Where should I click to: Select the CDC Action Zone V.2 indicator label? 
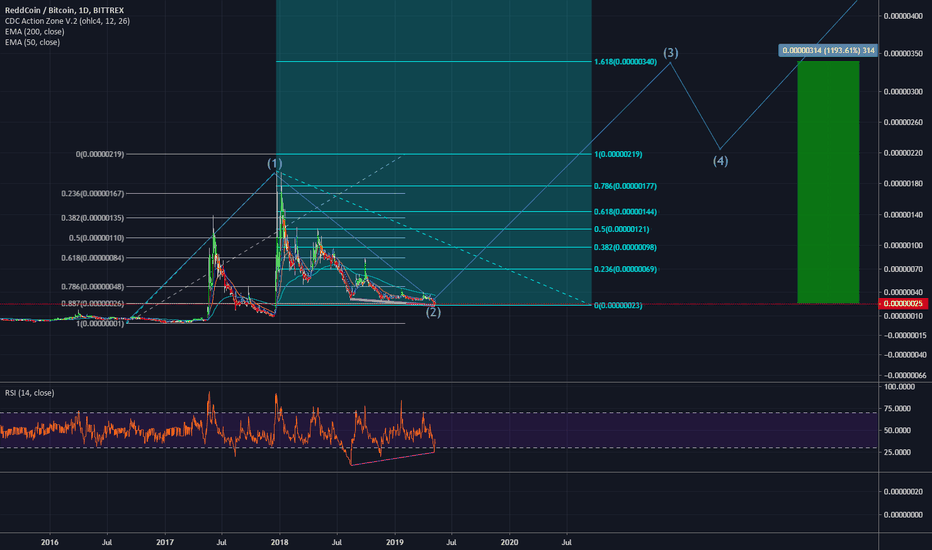coord(67,21)
